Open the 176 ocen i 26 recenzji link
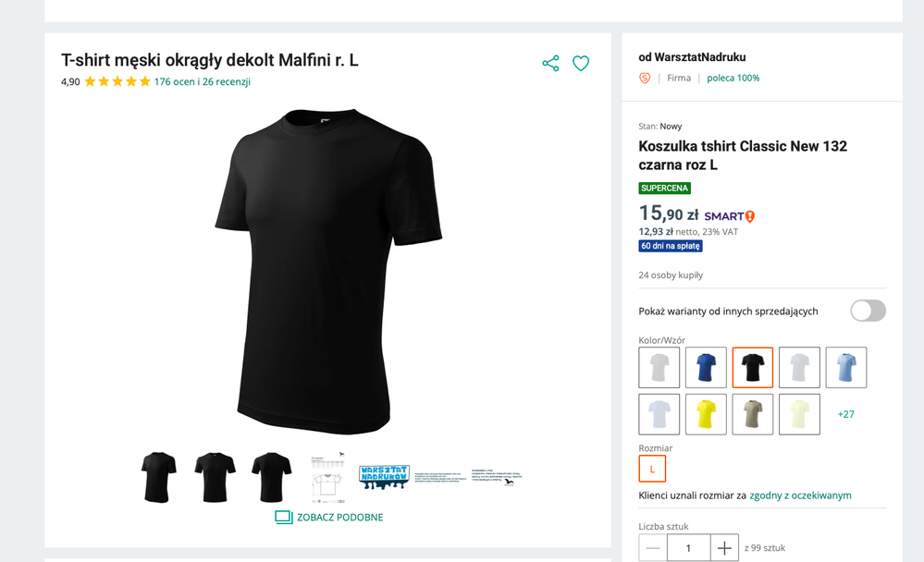The width and height of the screenshot is (924, 562). tap(203, 82)
